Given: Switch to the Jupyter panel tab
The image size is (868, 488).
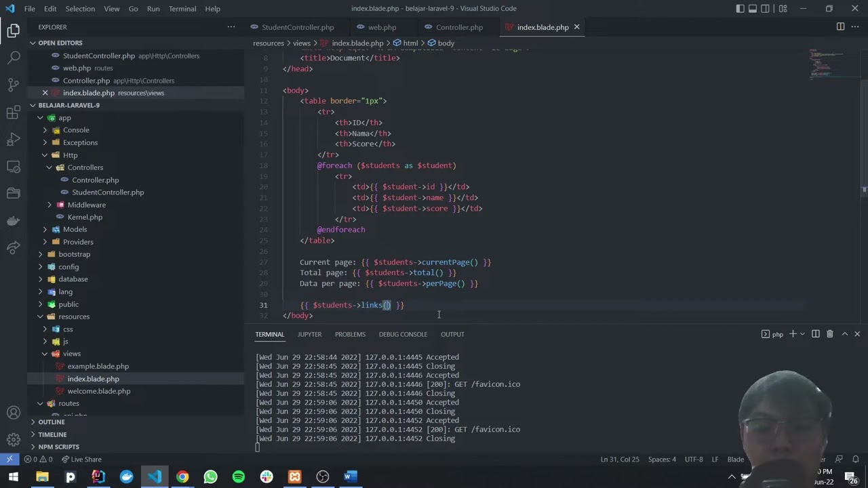Looking at the screenshot, I should (309, 334).
